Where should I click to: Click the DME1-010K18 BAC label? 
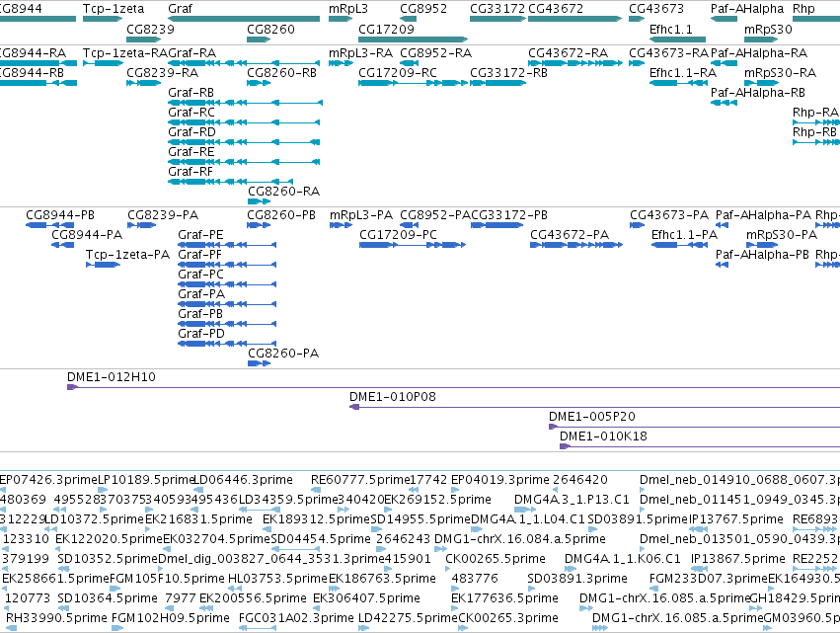tap(603, 435)
